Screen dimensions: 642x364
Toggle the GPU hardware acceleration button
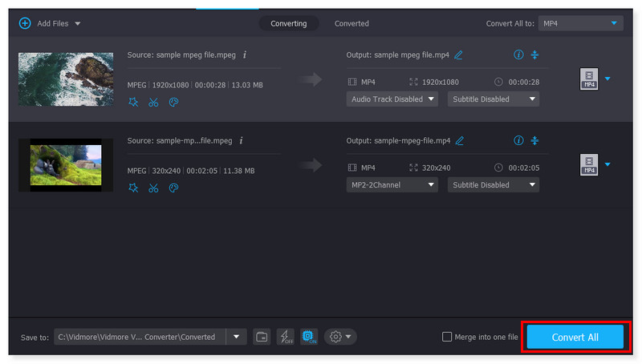tap(309, 337)
